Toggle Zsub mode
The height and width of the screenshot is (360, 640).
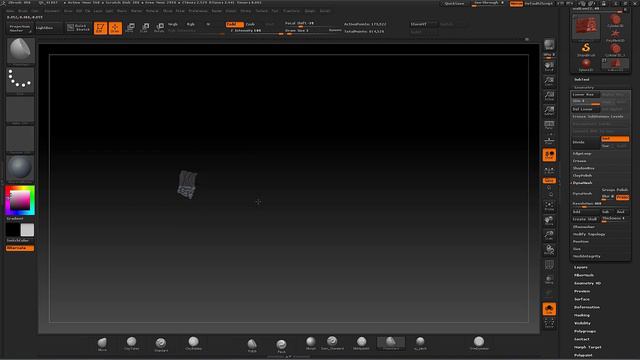pyautogui.click(x=250, y=24)
